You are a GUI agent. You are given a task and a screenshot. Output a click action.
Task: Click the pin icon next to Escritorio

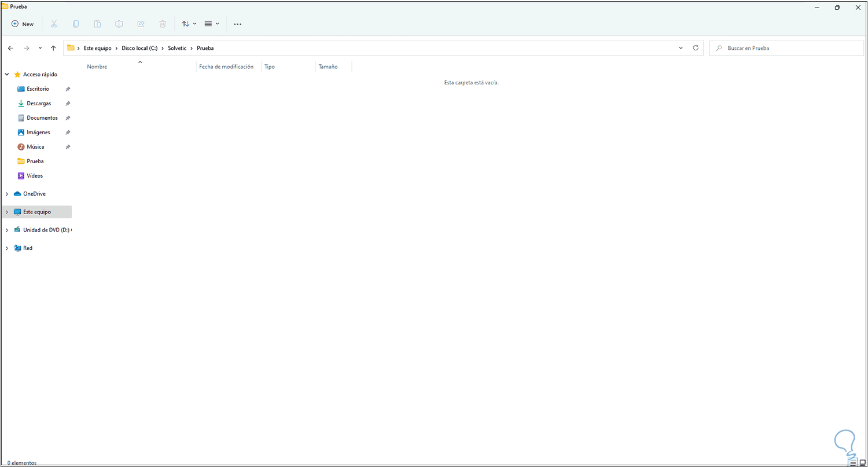tap(68, 89)
